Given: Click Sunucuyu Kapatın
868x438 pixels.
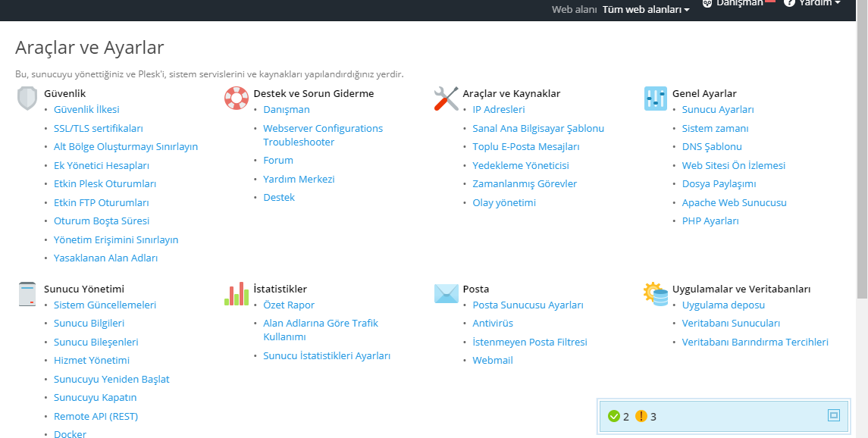Looking at the screenshot, I should tap(96, 397).
